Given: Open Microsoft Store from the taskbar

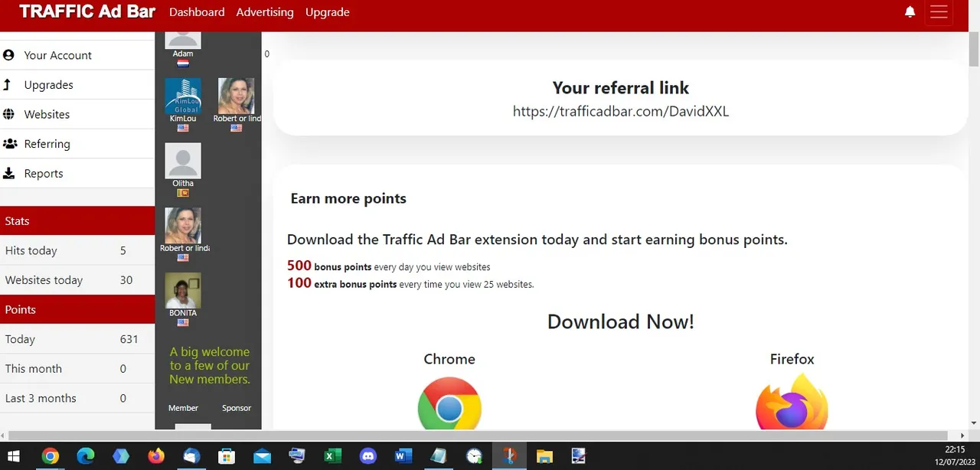Looking at the screenshot, I should 227,456.
